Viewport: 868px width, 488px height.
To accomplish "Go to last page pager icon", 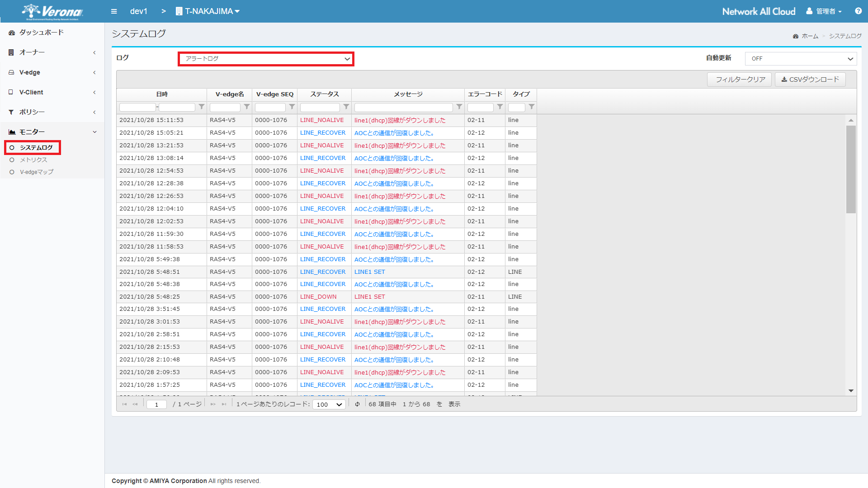I will click(x=224, y=404).
